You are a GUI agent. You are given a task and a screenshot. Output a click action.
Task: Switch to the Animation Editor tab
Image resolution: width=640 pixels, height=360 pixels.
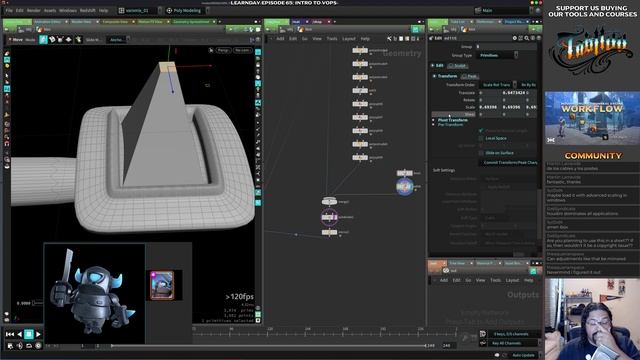pyautogui.click(x=48, y=22)
